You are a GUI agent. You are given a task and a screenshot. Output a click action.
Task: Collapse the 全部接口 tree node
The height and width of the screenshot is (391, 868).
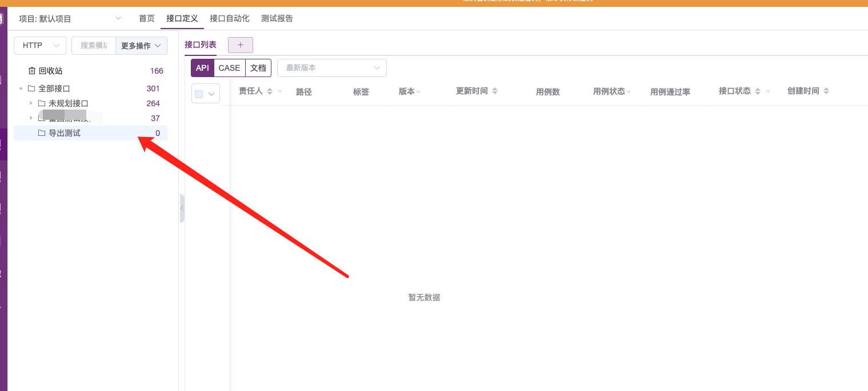coord(21,88)
